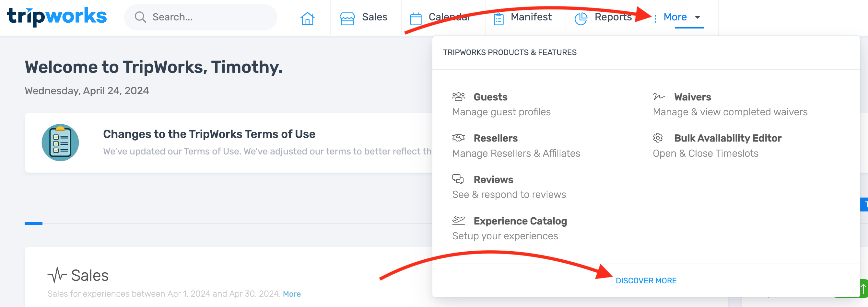Focus the Search input field

(201, 17)
